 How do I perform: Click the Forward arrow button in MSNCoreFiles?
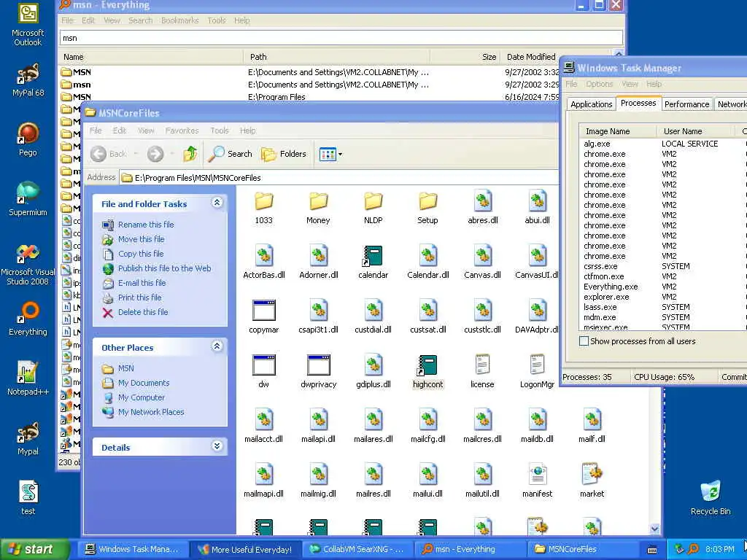click(x=155, y=154)
